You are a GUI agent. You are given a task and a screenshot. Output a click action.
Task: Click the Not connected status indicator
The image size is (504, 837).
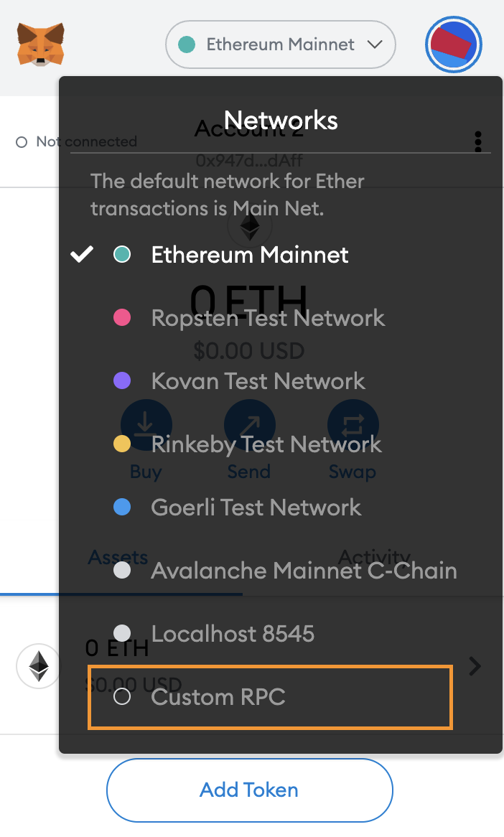click(x=76, y=141)
